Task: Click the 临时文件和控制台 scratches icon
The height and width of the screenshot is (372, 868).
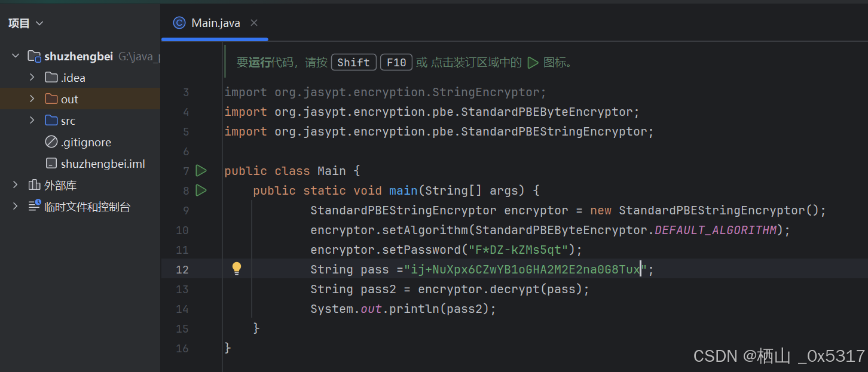Action: (35, 207)
